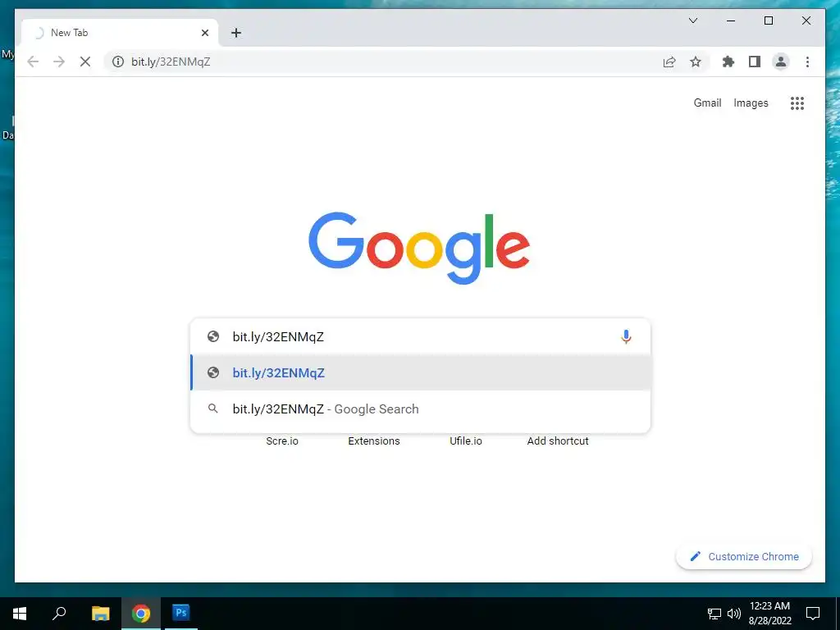The image size is (840, 630).
Task: View site information icon in address bar
Action: point(118,62)
